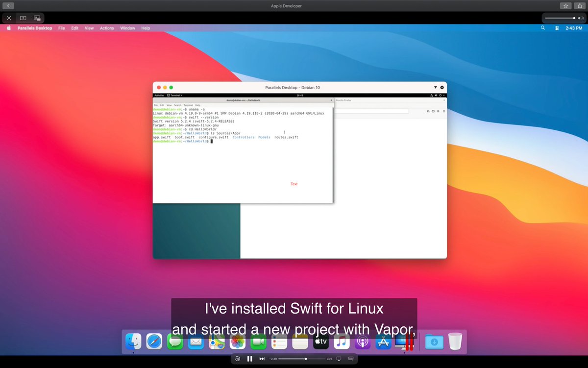588x368 pixels.
Task: Click the "Controllers" folder name in terminal
Action: click(x=244, y=137)
